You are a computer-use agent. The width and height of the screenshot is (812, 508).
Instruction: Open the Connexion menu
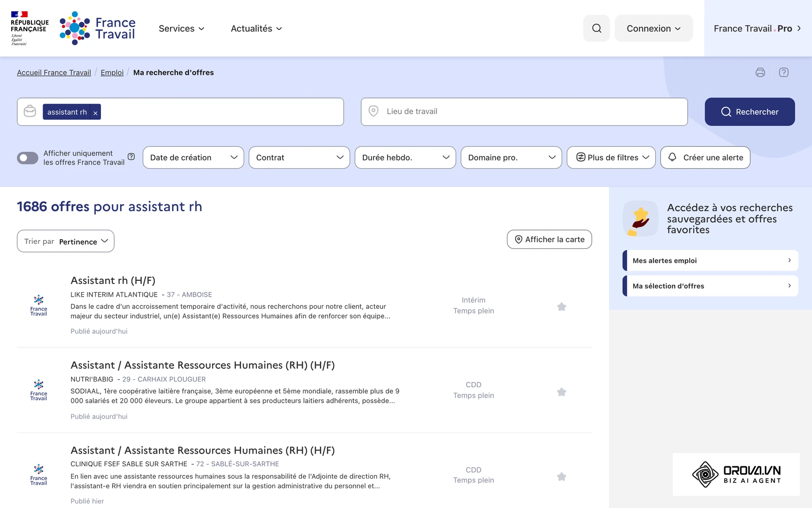click(x=654, y=28)
